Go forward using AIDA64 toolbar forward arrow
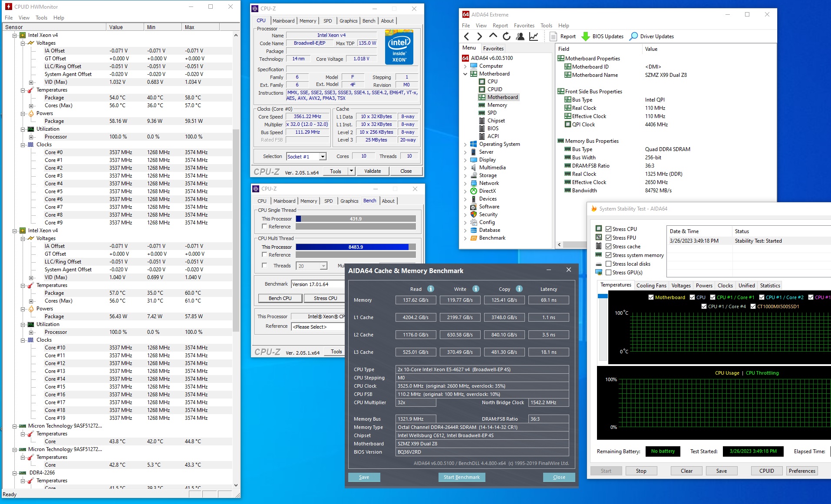This screenshot has width=831, height=504. tap(479, 36)
